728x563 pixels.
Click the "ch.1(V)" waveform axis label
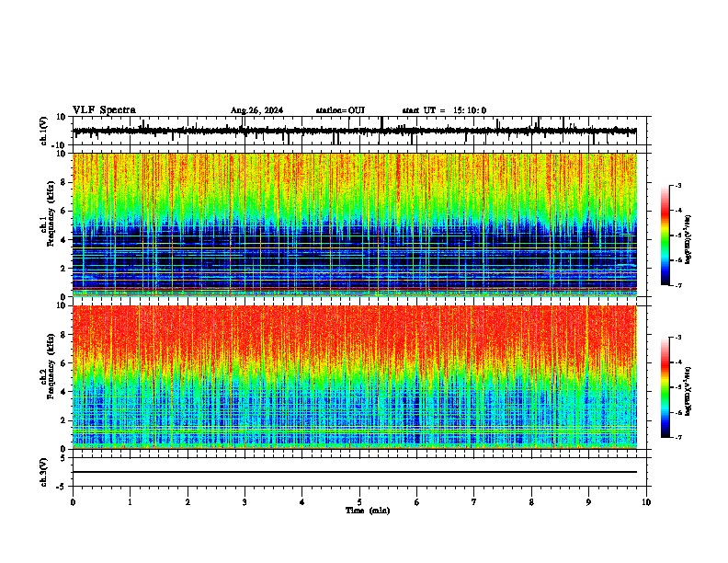coord(44,131)
